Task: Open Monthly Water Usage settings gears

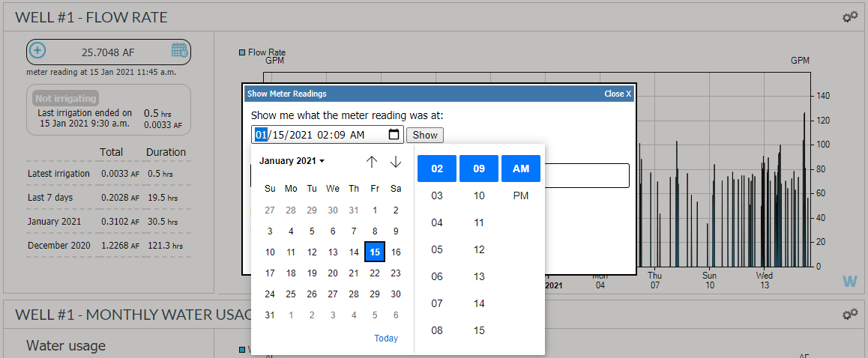Action: (x=850, y=315)
